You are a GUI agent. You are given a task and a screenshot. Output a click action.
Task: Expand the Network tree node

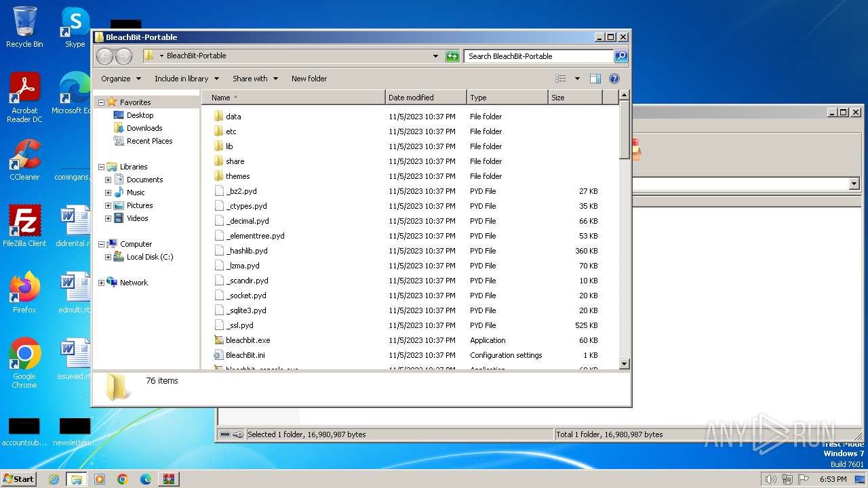pyautogui.click(x=102, y=283)
